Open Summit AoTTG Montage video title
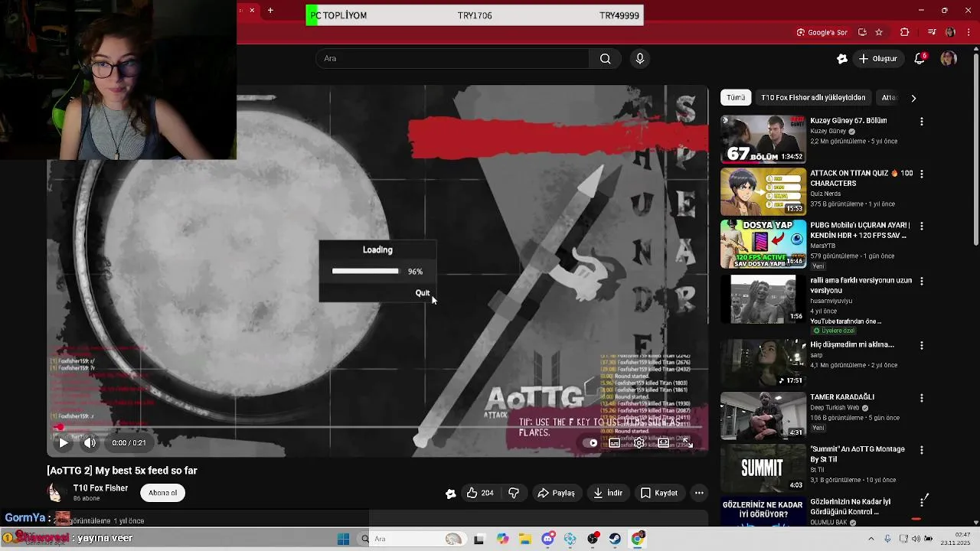980x551 pixels. click(x=857, y=454)
